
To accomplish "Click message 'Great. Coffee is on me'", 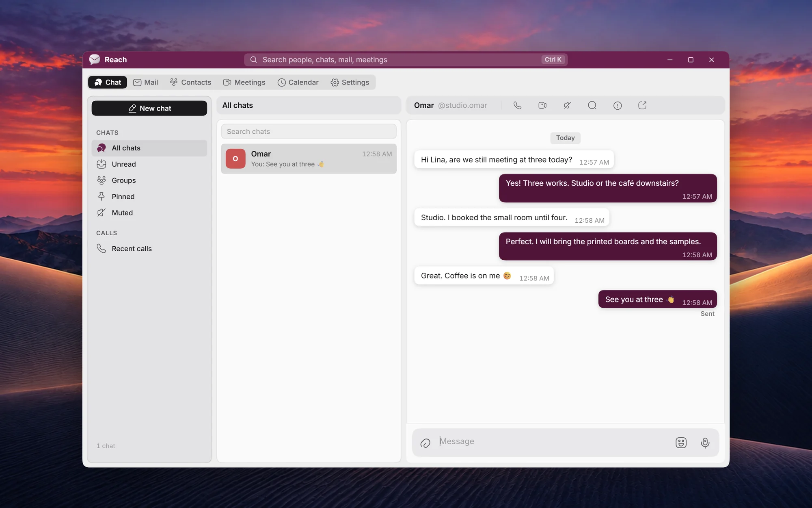I will [x=484, y=276].
